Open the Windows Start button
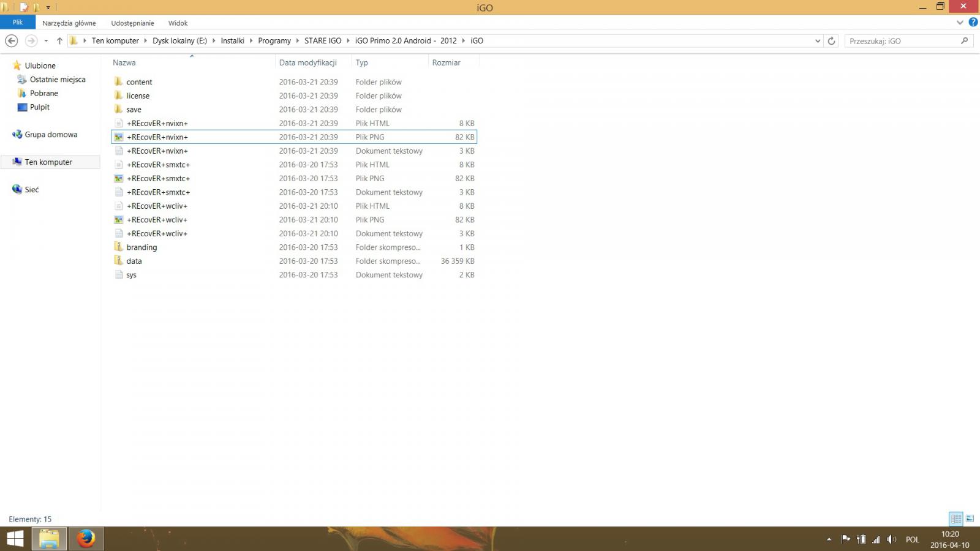 point(15,539)
